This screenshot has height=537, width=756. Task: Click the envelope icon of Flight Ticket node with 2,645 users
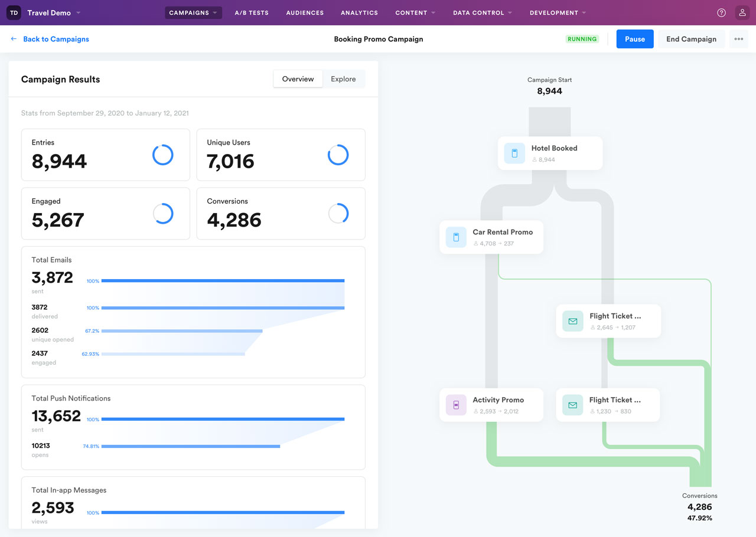[572, 321]
